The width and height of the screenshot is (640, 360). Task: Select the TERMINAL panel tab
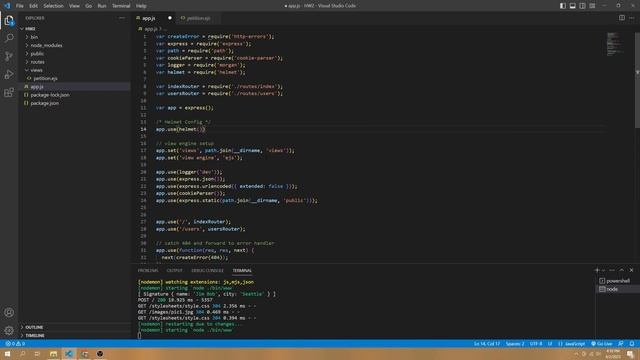point(242,271)
